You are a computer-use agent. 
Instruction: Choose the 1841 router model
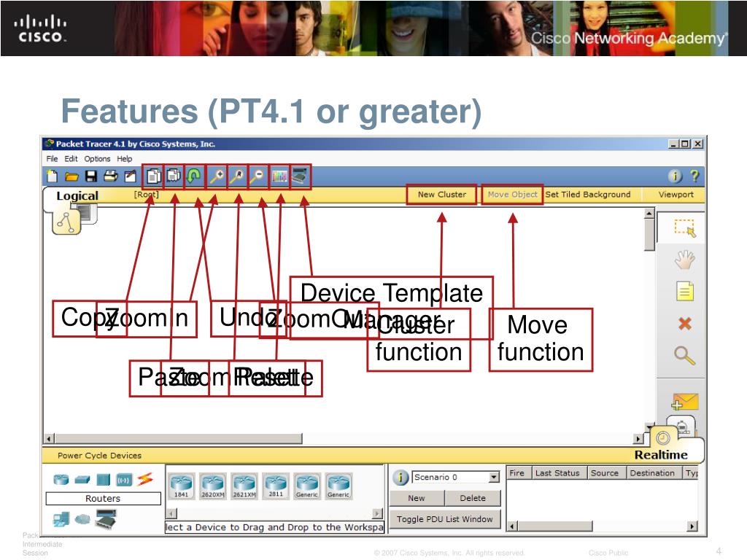[181, 486]
